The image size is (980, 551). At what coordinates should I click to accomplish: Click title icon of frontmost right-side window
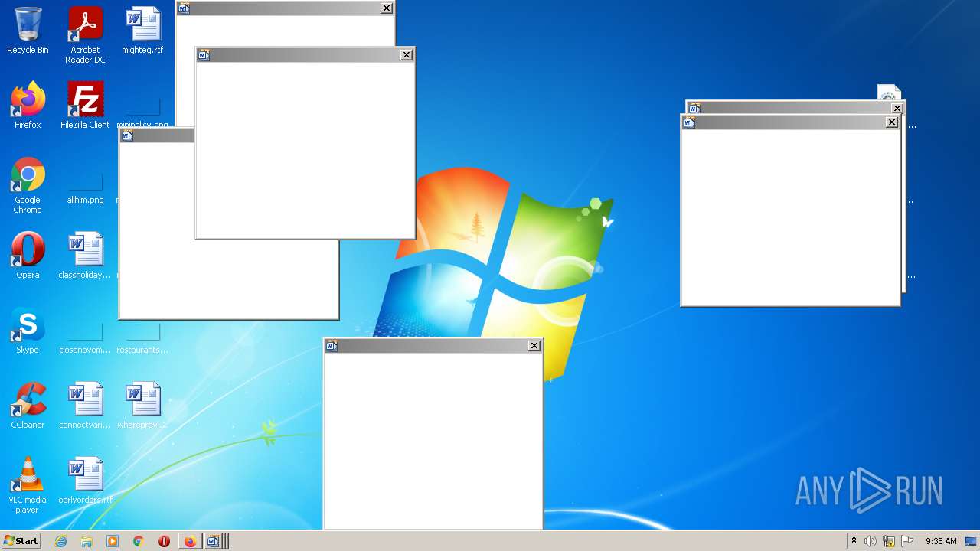click(689, 122)
